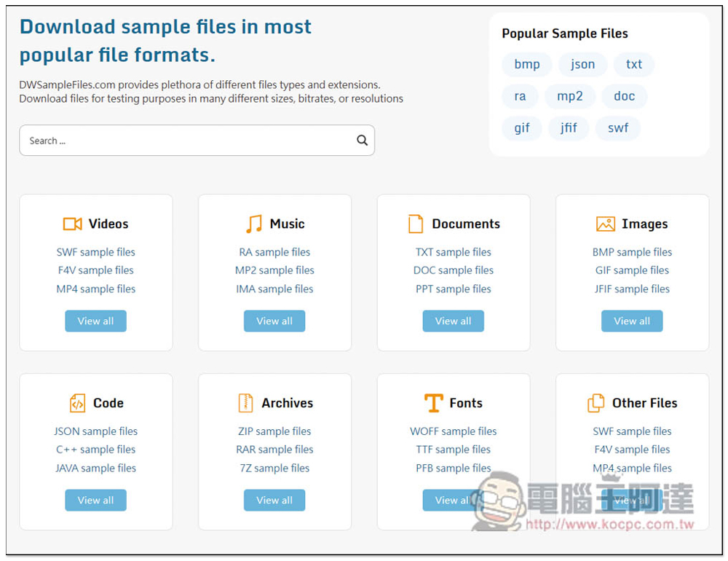This screenshot has height=561, width=728.
Task: Open RA sample files link
Action: point(274,252)
